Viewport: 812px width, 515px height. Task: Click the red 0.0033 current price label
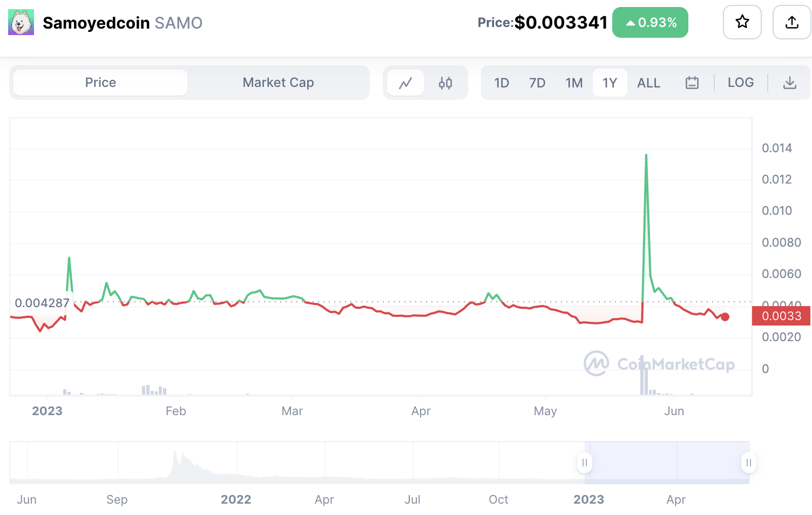click(781, 316)
